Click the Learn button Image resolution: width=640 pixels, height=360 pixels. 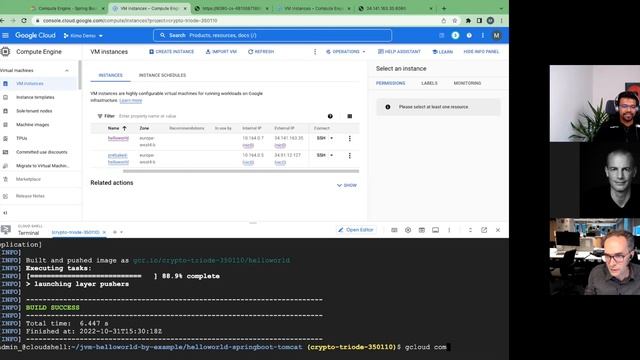[x=442, y=52]
